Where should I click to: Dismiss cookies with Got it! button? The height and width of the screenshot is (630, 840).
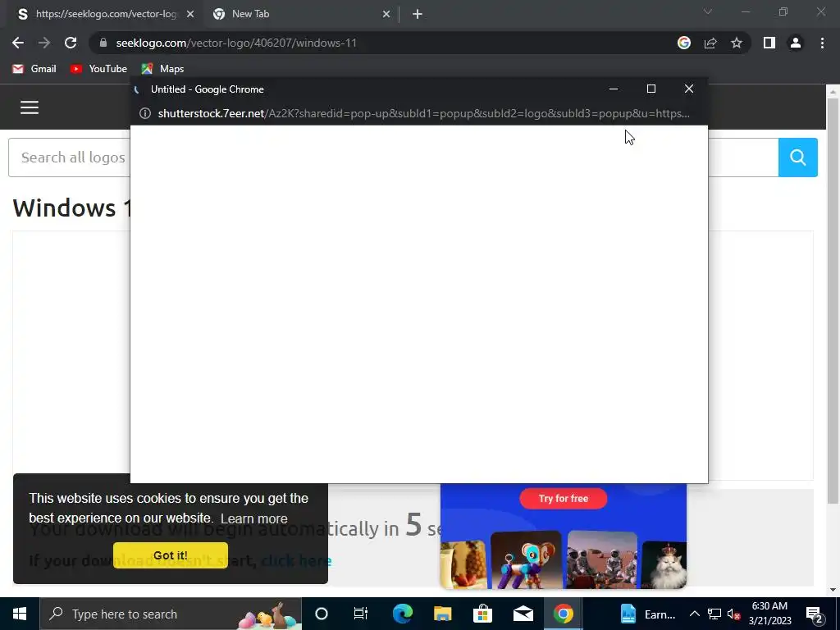[171, 555]
